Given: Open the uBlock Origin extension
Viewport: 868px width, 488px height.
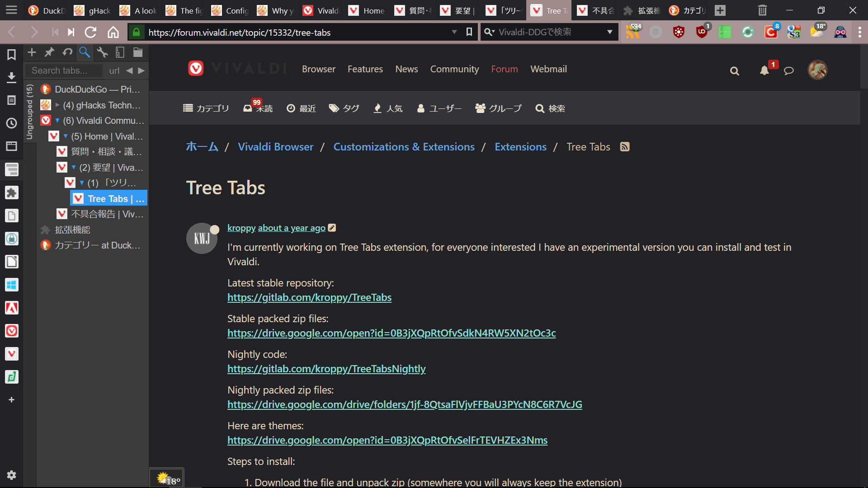Looking at the screenshot, I should [x=702, y=32].
